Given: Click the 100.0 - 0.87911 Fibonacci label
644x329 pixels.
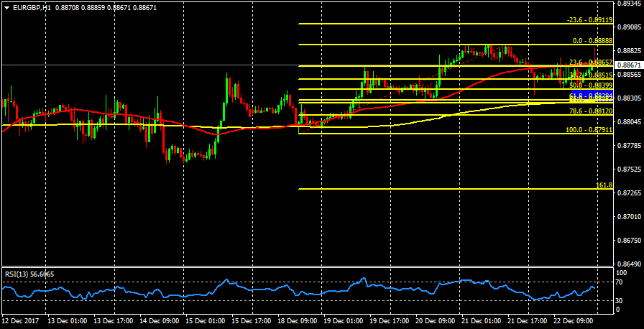Looking at the screenshot, I should (589, 130).
